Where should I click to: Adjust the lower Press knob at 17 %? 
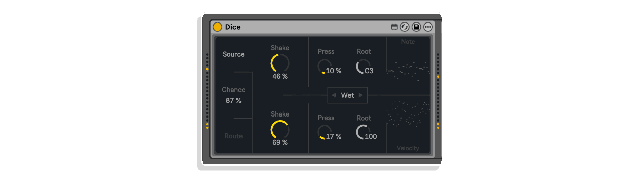pos(324,132)
